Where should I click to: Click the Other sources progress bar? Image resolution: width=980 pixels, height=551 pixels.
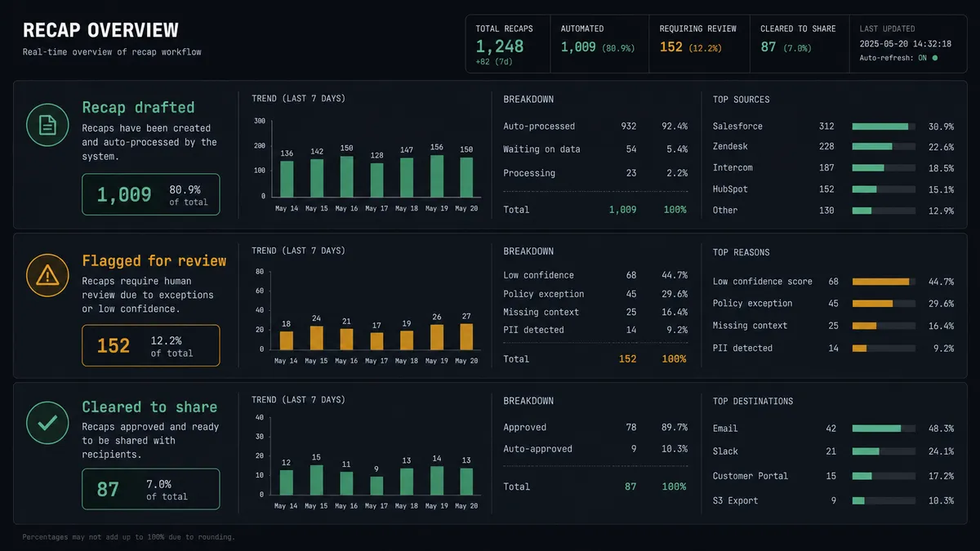click(884, 211)
